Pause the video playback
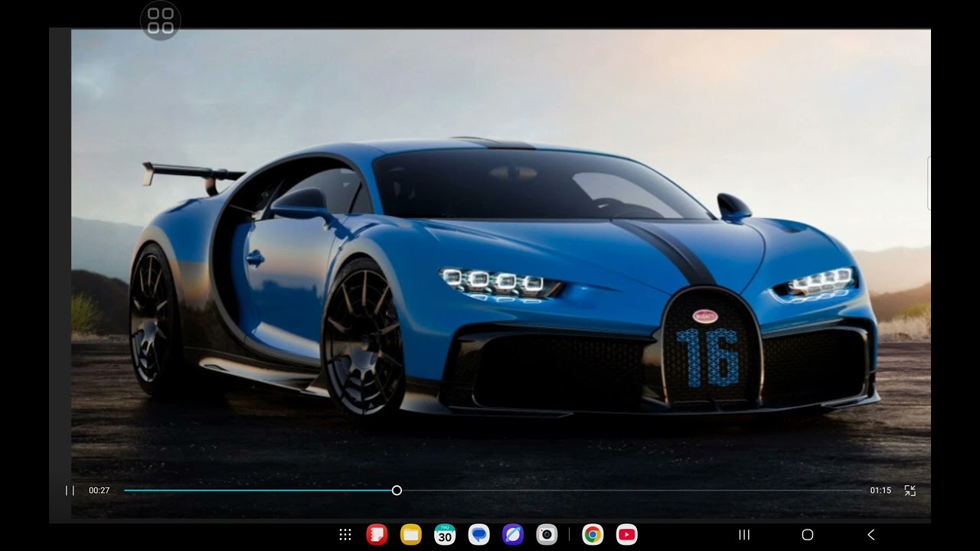This screenshot has width=980, height=551. [70, 491]
